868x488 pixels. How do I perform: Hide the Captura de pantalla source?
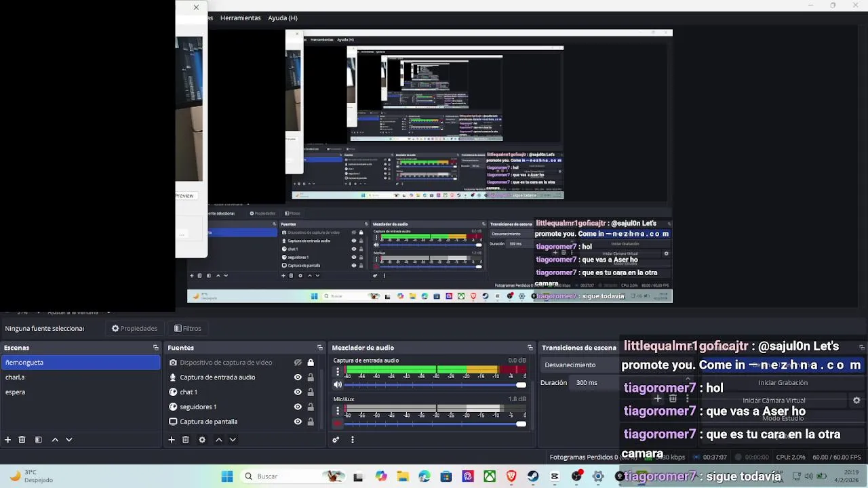(298, 422)
